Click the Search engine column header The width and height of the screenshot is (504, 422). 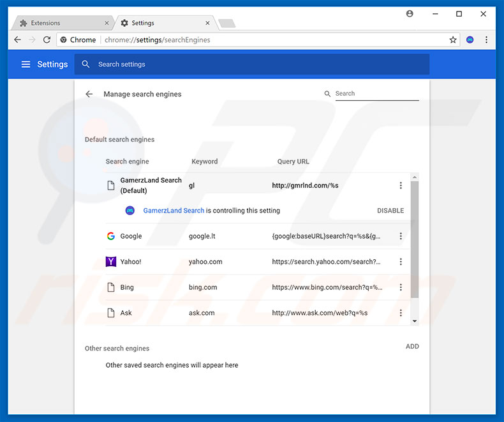(x=128, y=161)
